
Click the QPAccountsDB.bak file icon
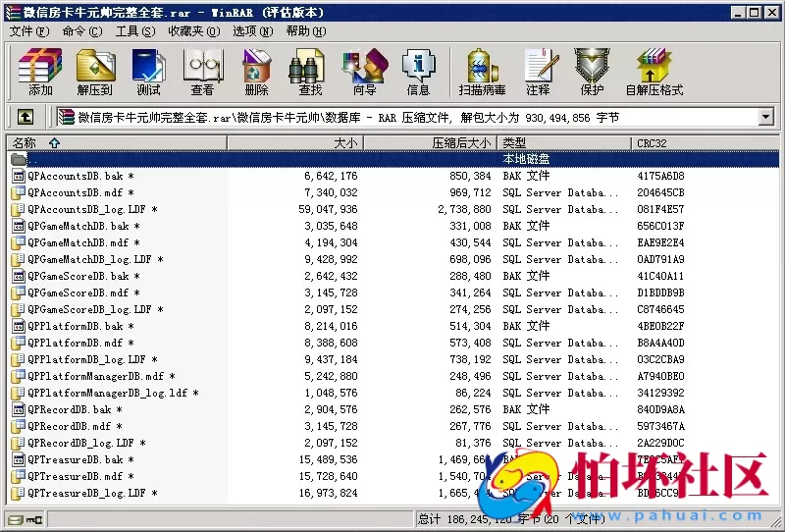click(x=18, y=176)
